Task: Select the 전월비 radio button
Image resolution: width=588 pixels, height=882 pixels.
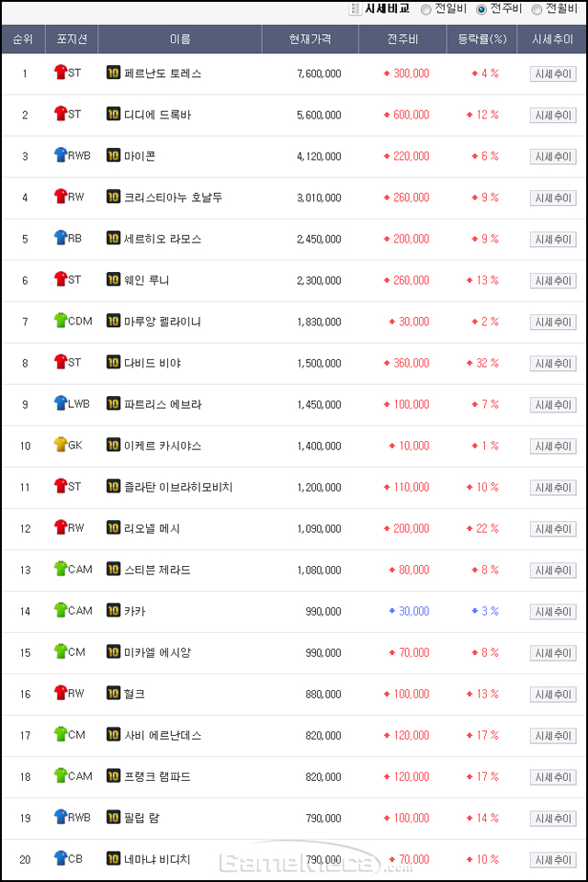Action: pos(537,9)
